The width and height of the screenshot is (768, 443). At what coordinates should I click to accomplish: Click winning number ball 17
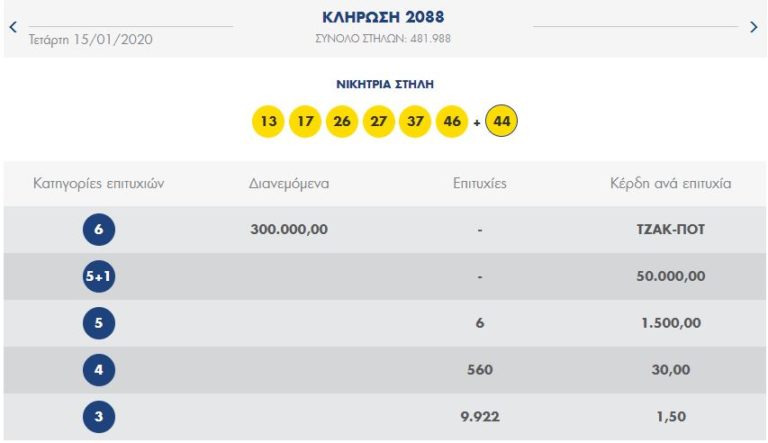pos(305,123)
